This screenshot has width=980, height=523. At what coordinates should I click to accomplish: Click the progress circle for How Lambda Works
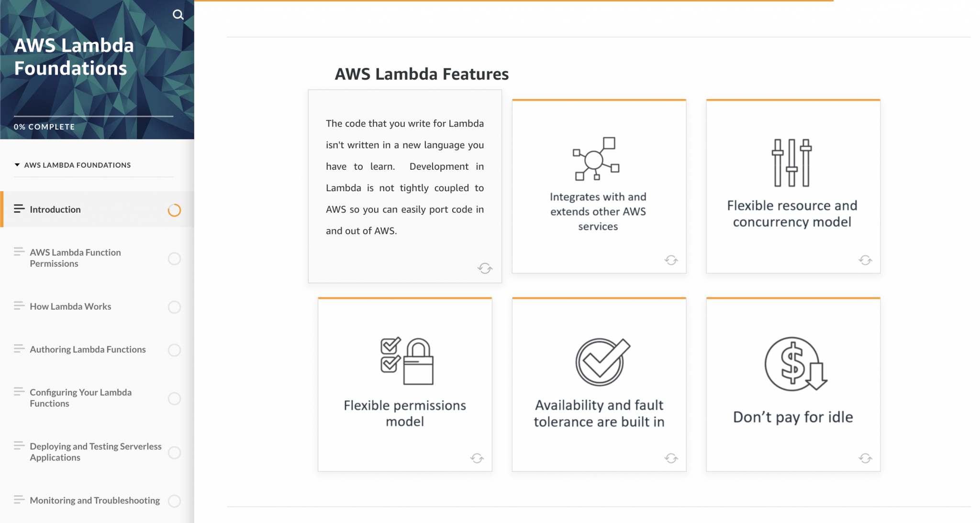click(174, 307)
